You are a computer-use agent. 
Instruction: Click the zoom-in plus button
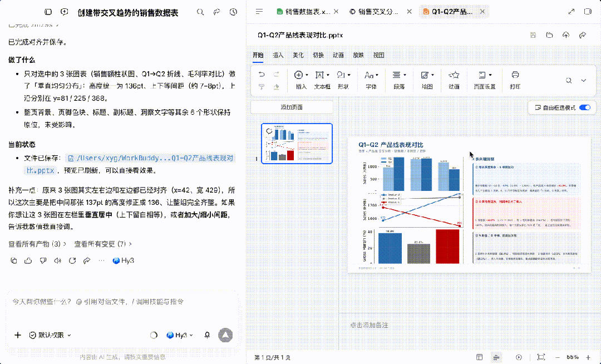(588, 357)
